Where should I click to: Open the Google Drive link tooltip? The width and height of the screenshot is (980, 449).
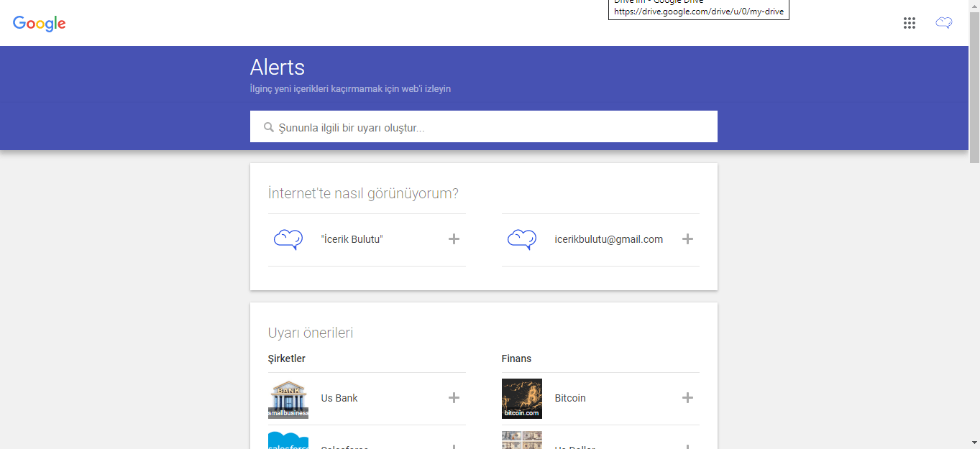click(x=697, y=9)
